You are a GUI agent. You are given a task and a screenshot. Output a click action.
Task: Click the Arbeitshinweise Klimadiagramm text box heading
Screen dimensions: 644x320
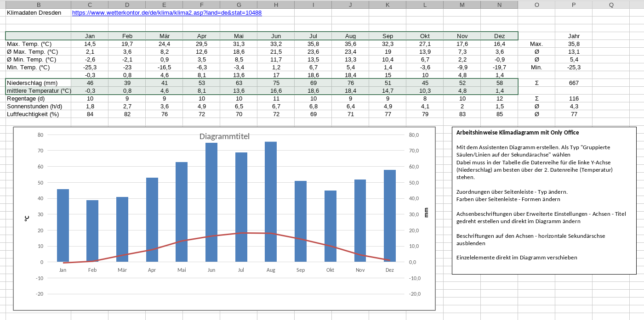pyautogui.click(x=518, y=133)
